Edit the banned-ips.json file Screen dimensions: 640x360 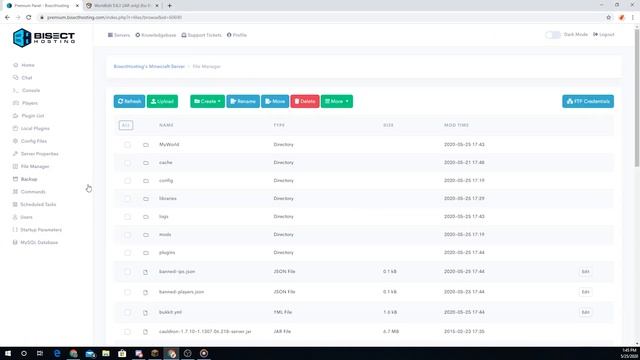(x=585, y=272)
